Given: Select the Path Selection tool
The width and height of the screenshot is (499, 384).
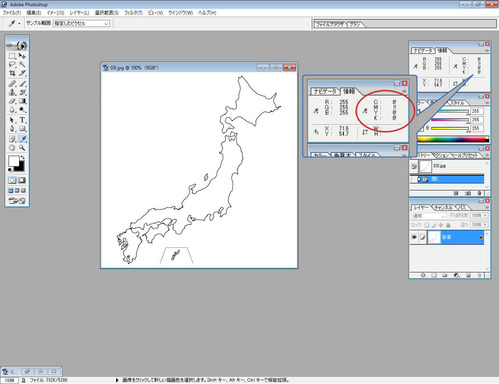Looking at the screenshot, I should [x=12, y=120].
